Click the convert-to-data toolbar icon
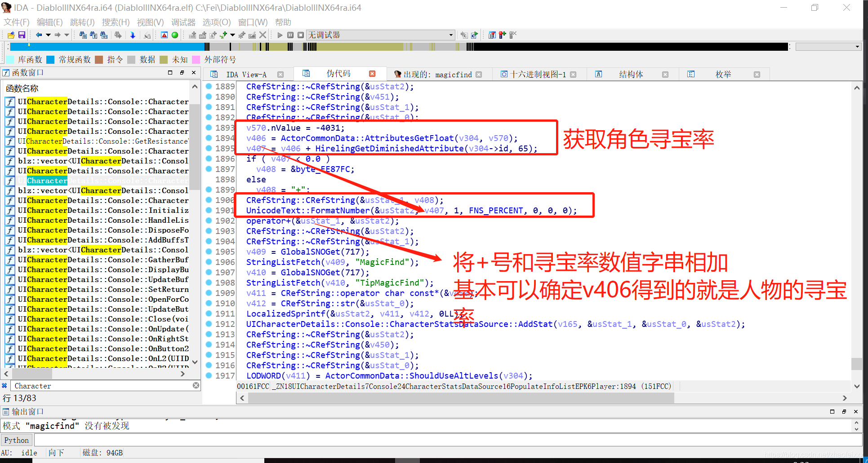Image resolution: width=868 pixels, height=463 pixels. tap(203, 35)
